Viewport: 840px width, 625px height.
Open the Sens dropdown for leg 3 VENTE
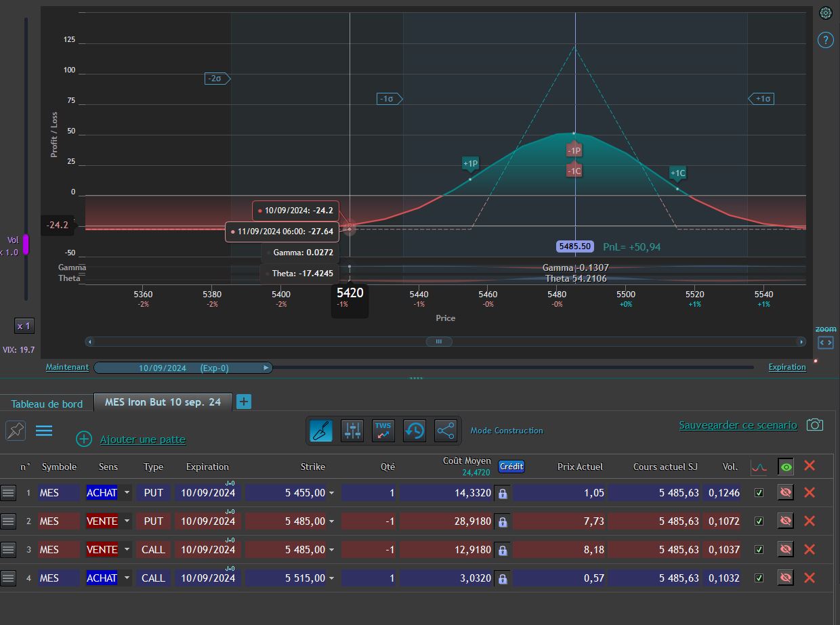coord(127,550)
